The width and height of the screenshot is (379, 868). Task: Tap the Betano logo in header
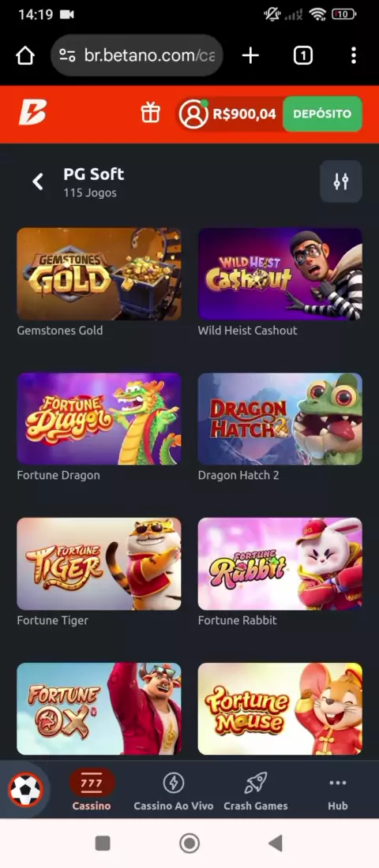point(32,112)
